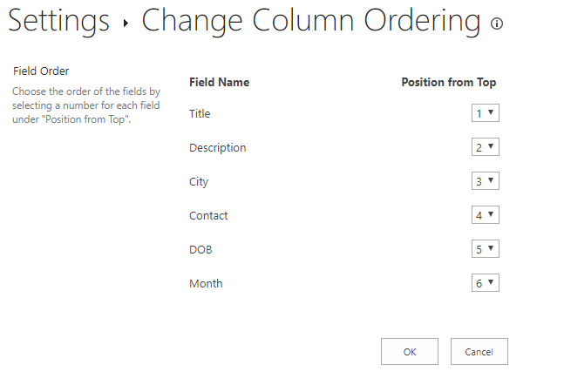The image size is (564, 392).
Task: Open position dropdown for the City field
Action: (x=485, y=181)
